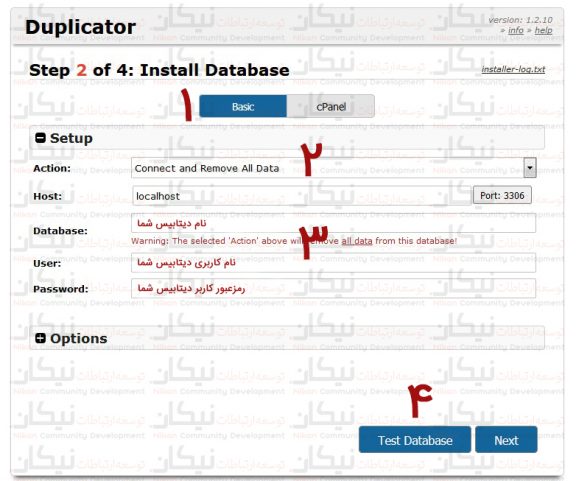Focus the Password input field
576x481 pixels.
333,288
